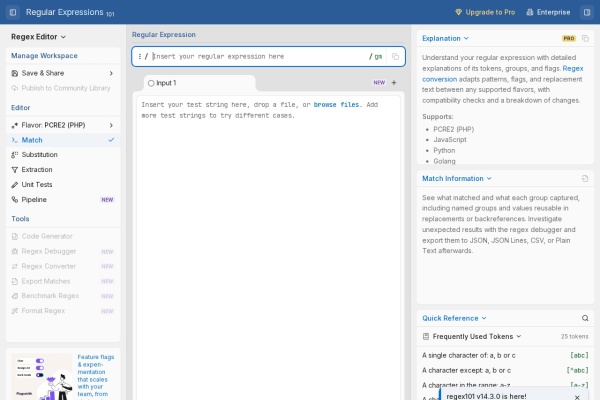Select the Extraction mode
The height and width of the screenshot is (400, 600).
tap(63, 170)
